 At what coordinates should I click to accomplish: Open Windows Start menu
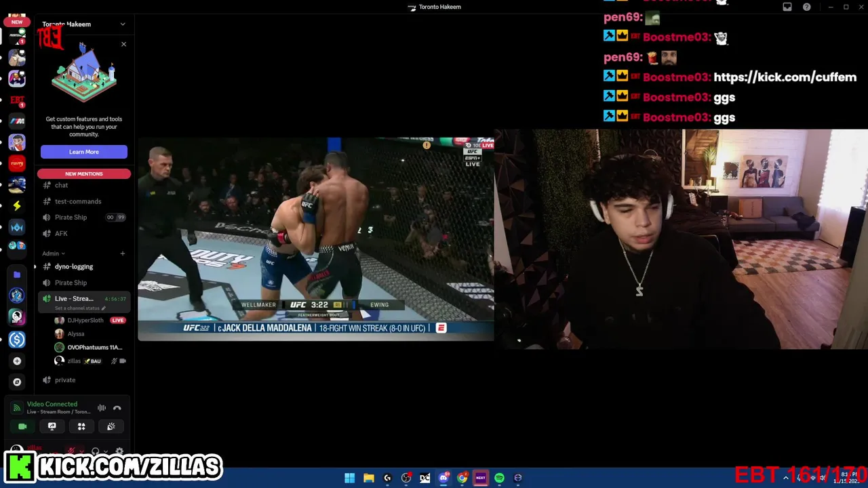pyautogui.click(x=350, y=478)
